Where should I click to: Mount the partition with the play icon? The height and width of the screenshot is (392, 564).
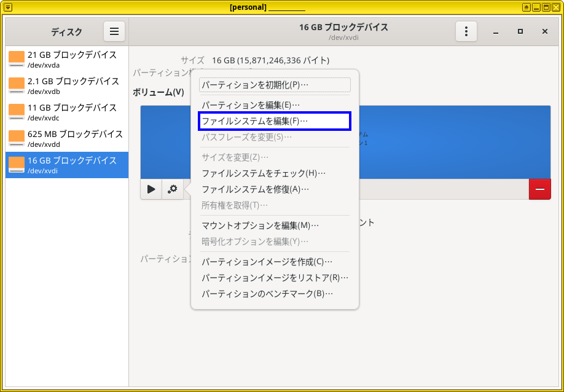click(151, 189)
